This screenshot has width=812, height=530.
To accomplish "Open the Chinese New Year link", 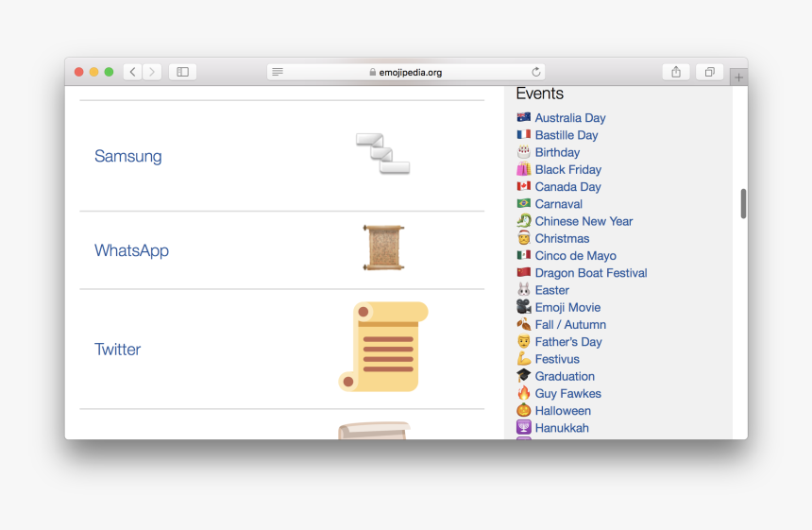I will [x=584, y=221].
